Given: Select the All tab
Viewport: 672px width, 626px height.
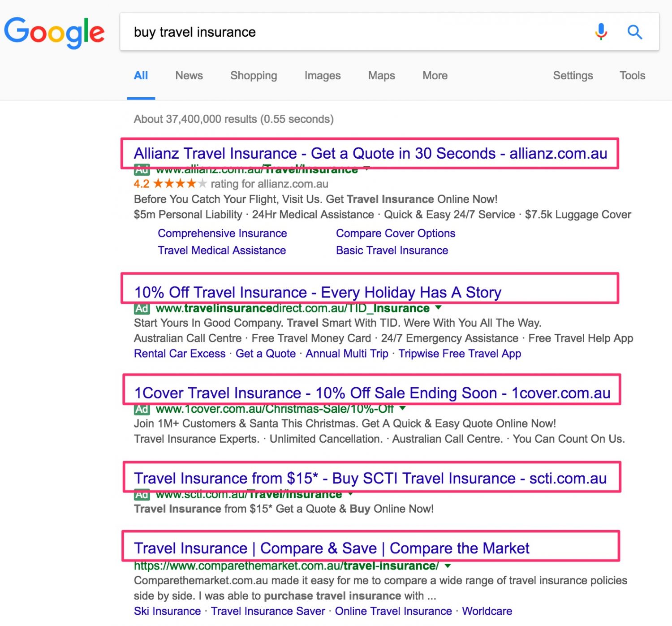Looking at the screenshot, I should (141, 75).
